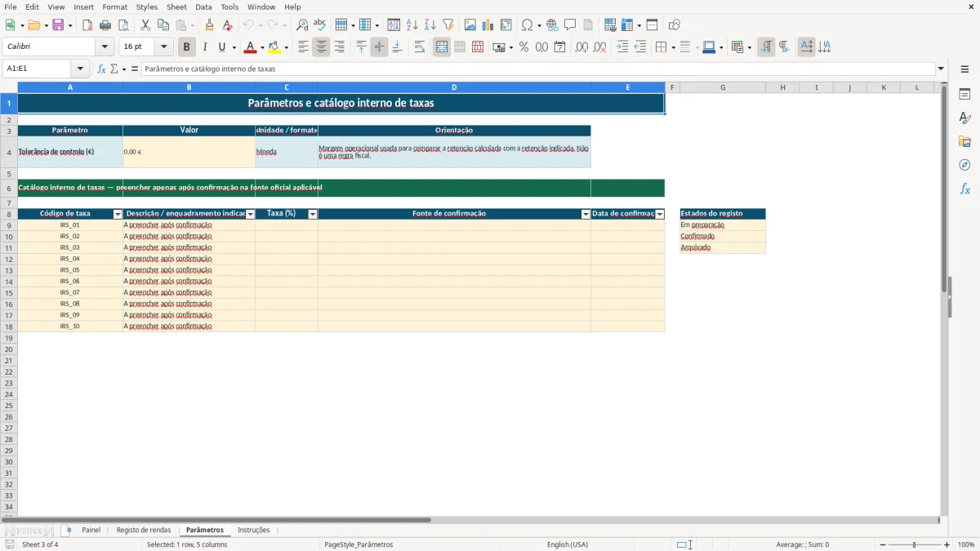
Task: Toggle Bold formatting
Action: [x=187, y=47]
